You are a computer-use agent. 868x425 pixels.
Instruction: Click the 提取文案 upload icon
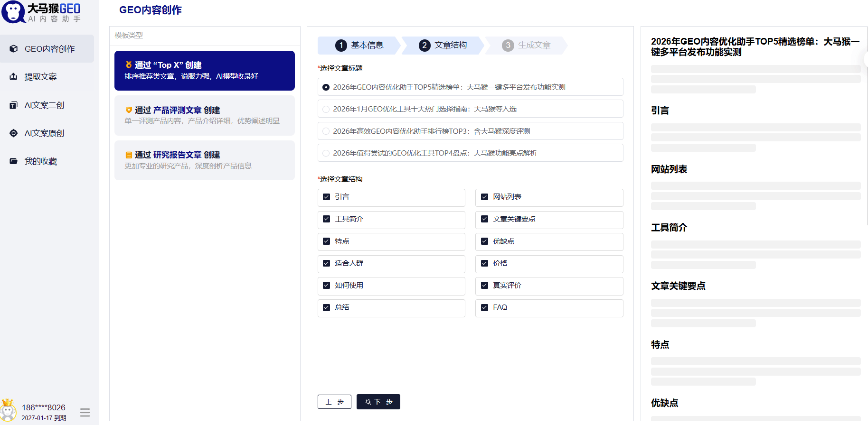click(14, 77)
